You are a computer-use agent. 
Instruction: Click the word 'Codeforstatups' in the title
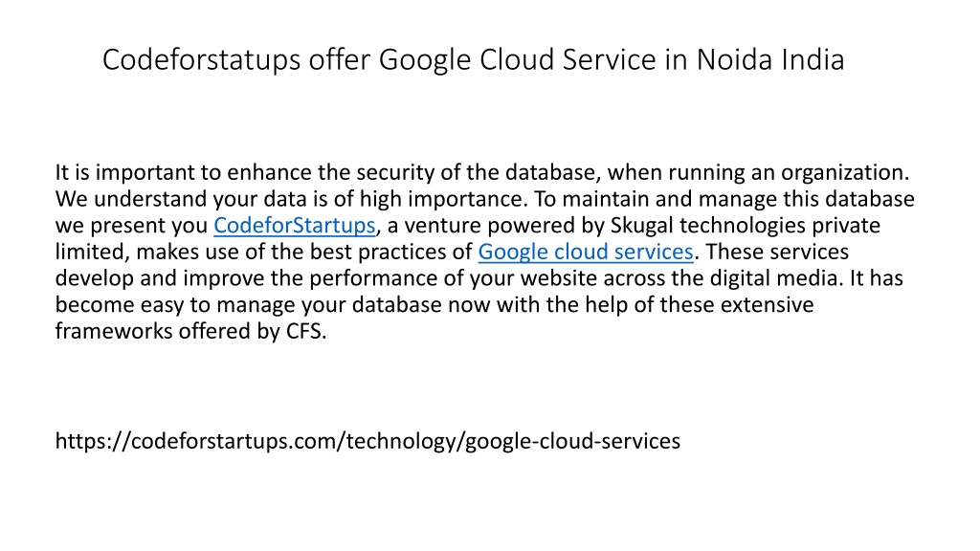pos(202,60)
